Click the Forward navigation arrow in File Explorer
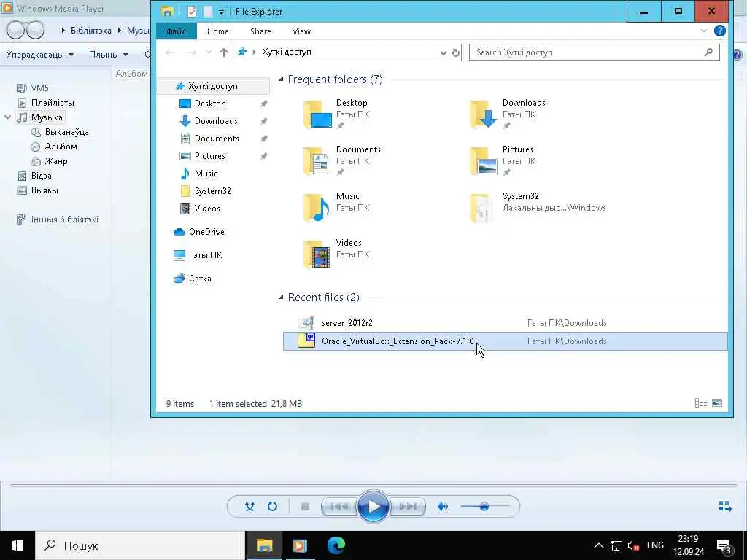Screen dimensions: 747x560 (190, 52)
